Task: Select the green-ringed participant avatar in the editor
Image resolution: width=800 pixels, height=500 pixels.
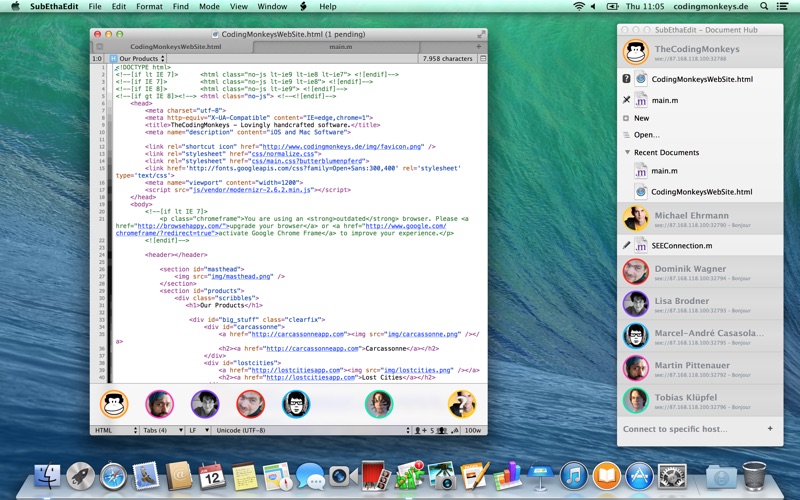Action: pyautogui.click(x=379, y=404)
